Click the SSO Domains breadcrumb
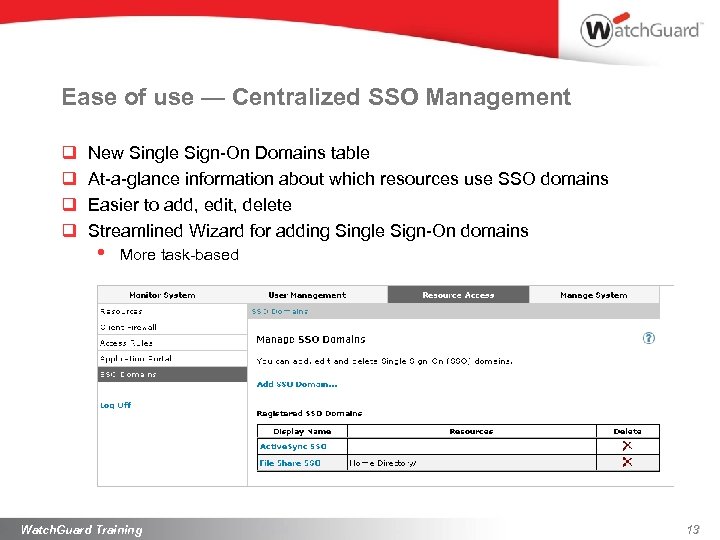The height and width of the screenshot is (540, 720). point(280,311)
